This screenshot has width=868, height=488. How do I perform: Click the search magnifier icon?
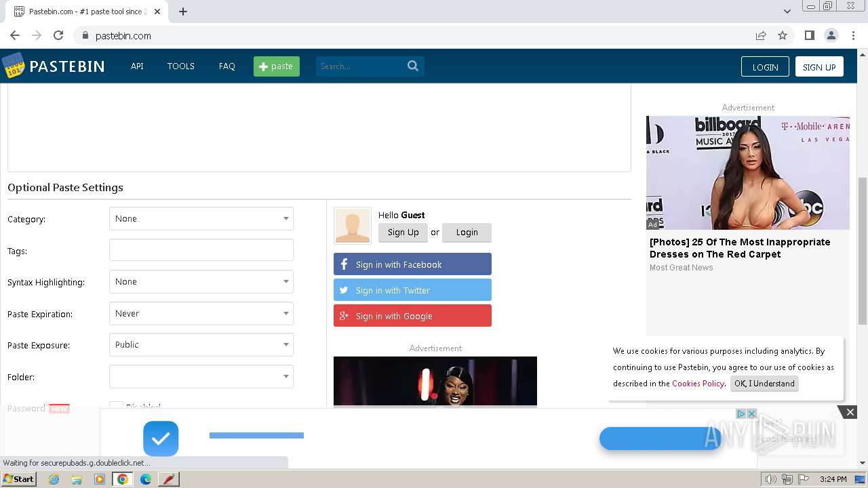pos(413,66)
